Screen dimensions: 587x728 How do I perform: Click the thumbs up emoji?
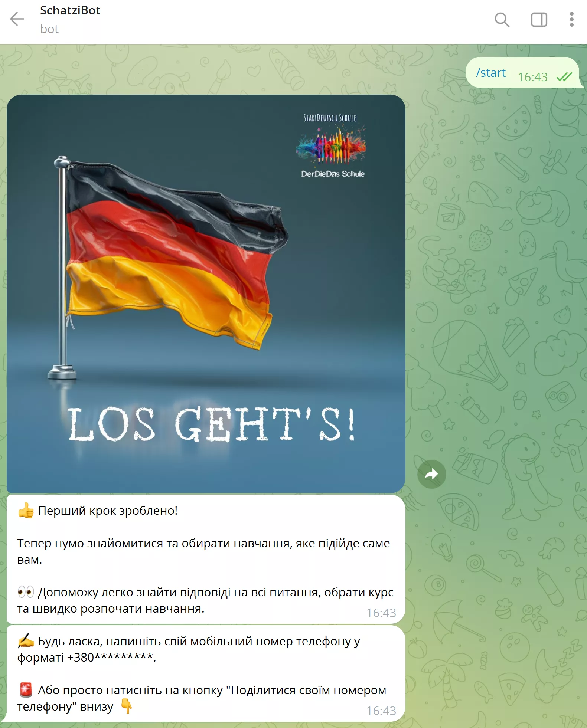[x=26, y=511]
